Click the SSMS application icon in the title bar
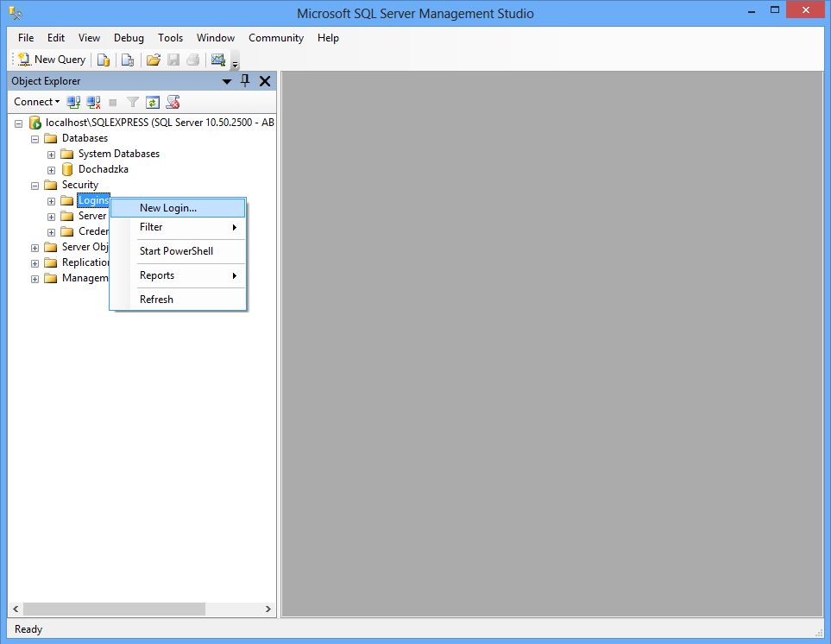The height and width of the screenshot is (644, 831). 16,13
